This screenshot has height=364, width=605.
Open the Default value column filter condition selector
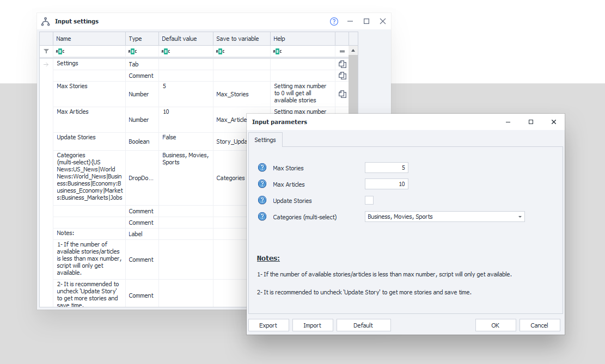[166, 52]
